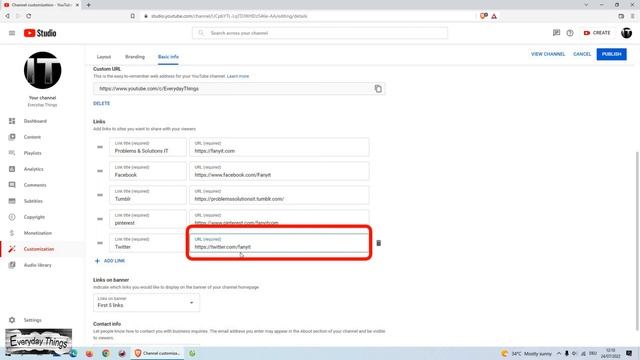This screenshot has width=640, height=360.
Task: Grab the drag handle for Facebook link
Action: coord(100,171)
